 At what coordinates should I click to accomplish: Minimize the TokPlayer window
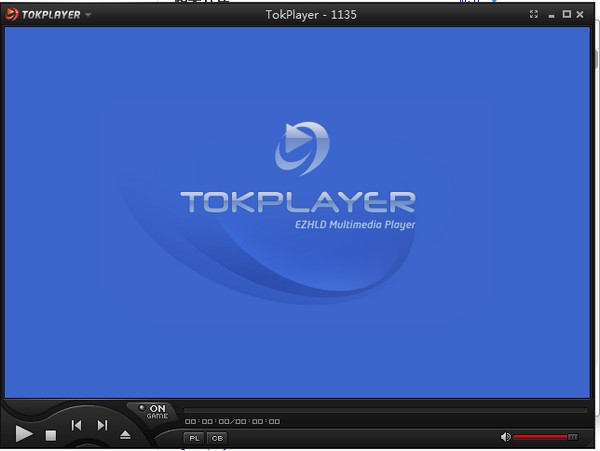[x=551, y=16]
